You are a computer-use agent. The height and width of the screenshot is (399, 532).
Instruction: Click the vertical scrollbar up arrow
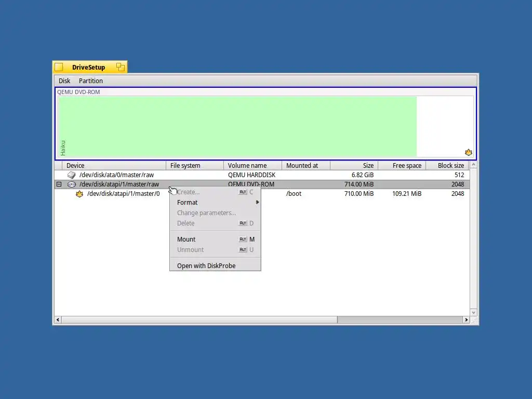(474, 165)
